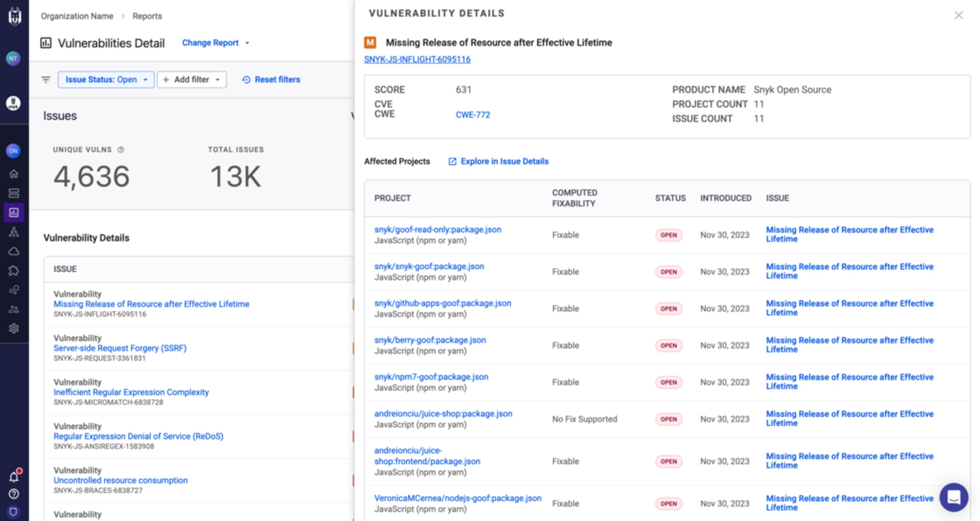This screenshot has width=980, height=521.
Task: Click Explore in Issue Details
Action: (x=498, y=161)
